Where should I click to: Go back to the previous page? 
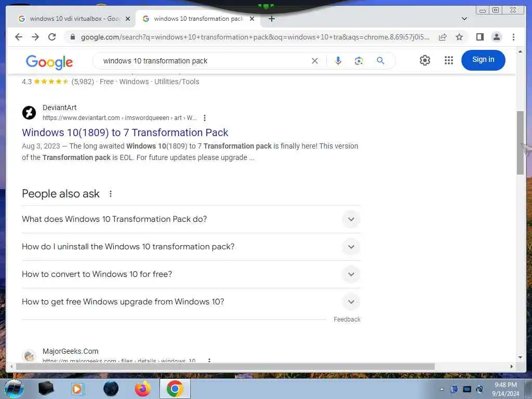click(19, 37)
